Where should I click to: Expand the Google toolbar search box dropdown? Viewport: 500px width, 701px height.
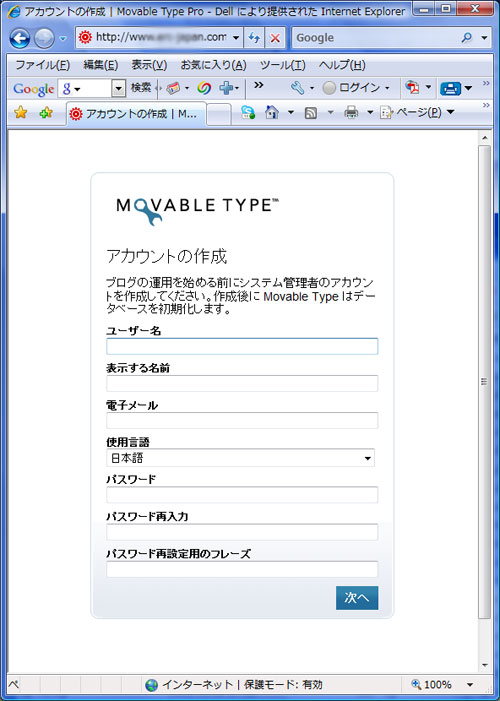click(x=118, y=89)
